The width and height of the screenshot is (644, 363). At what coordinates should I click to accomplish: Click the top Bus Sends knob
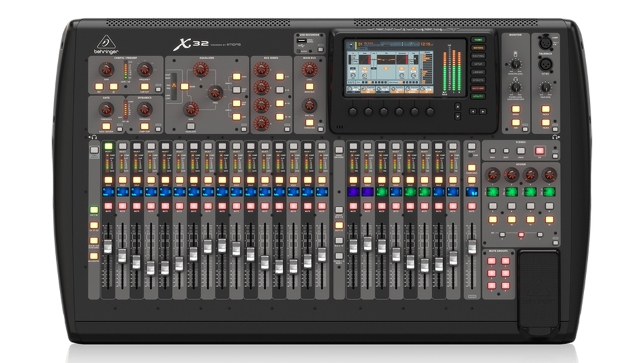(261, 70)
